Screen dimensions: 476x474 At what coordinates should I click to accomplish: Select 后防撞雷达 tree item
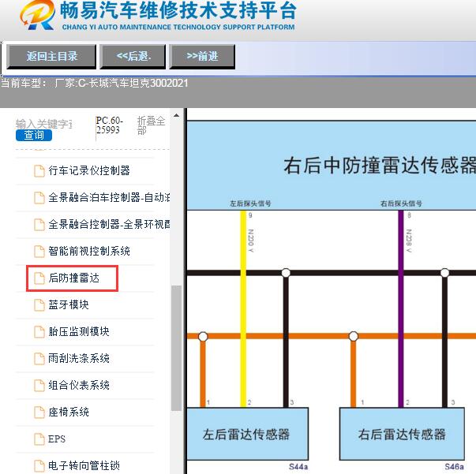pyautogui.click(x=73, y=278)
